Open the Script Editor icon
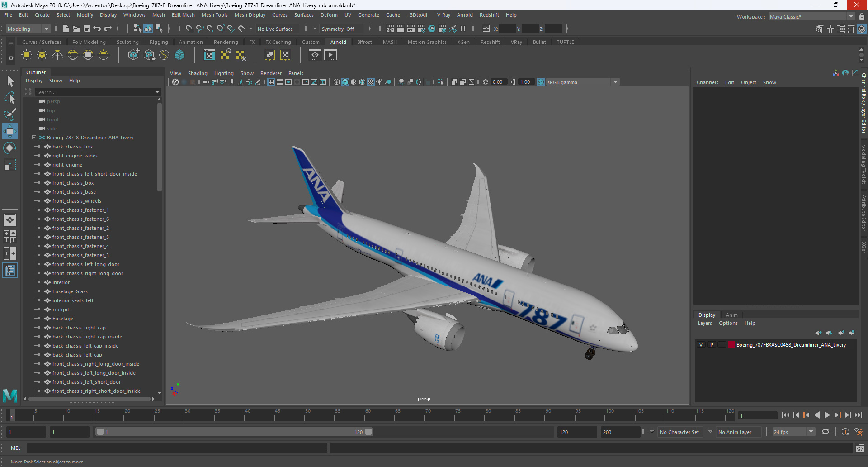Image resolution: width=868 pixels, height=467 pixels. (860, 448)
